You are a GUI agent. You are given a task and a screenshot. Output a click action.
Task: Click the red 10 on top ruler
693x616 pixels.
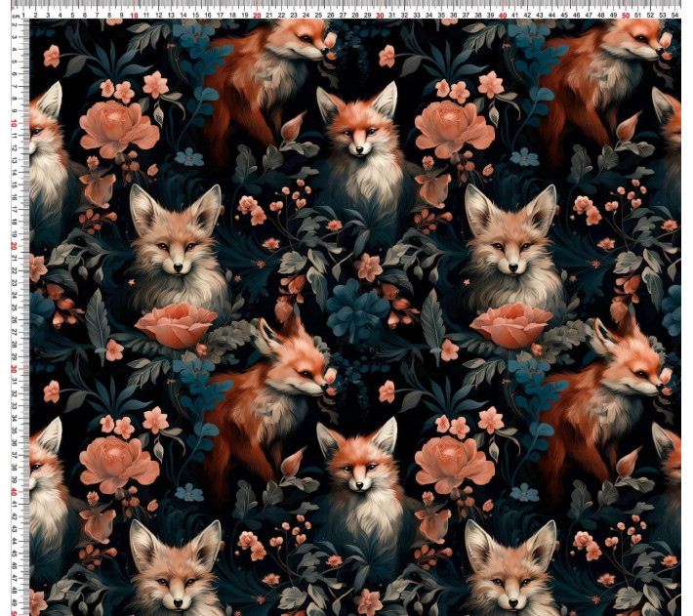[134, 16]
